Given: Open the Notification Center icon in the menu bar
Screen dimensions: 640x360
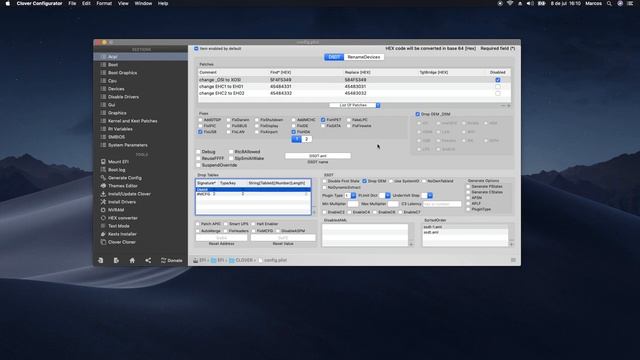Looking at the screenshot, I should pyautogui.click(x=630, y=3).
